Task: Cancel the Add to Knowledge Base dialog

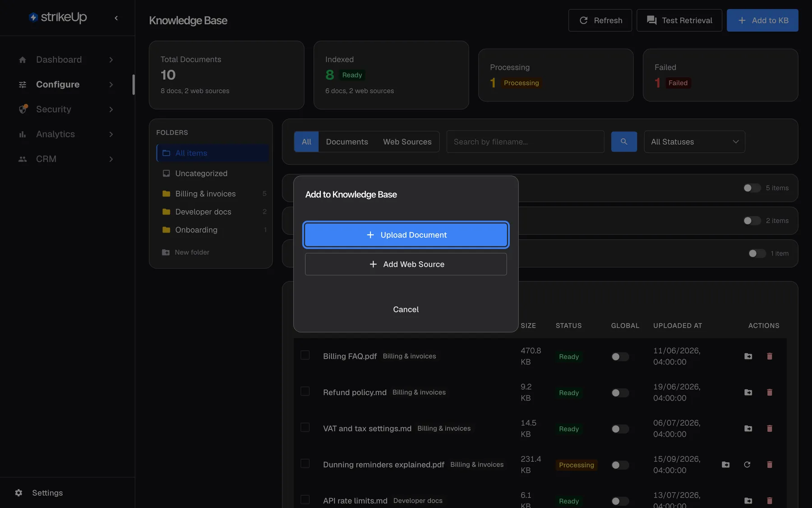Action: coord(406,309)
